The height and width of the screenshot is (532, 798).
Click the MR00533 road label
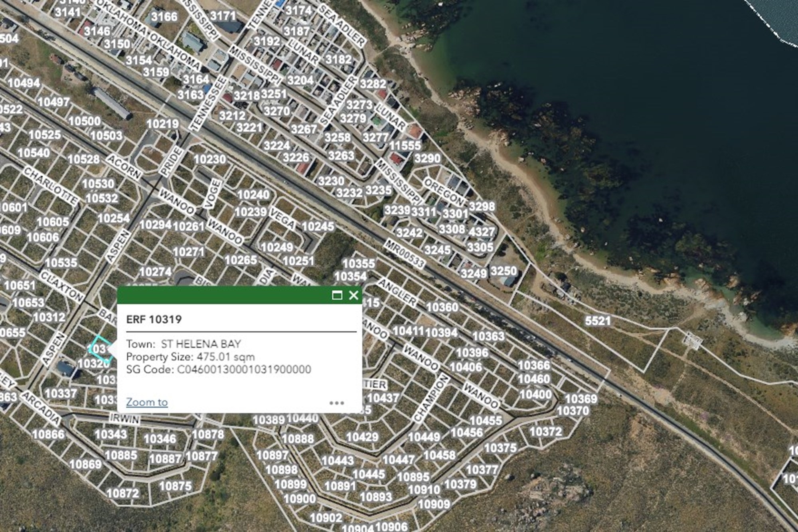point(404,254)
